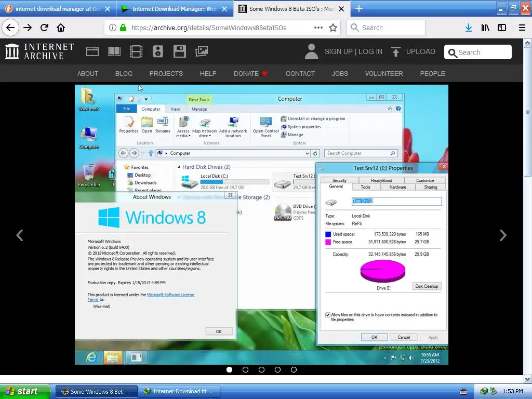Screen dimensions: 532x399
Task: Open page actions three-dot menu
Action: tap(318, 28)
